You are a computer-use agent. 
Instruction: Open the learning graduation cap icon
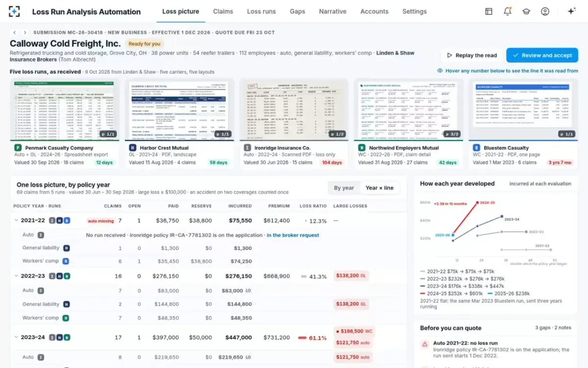pyautogui.click(x=526, y=11)
